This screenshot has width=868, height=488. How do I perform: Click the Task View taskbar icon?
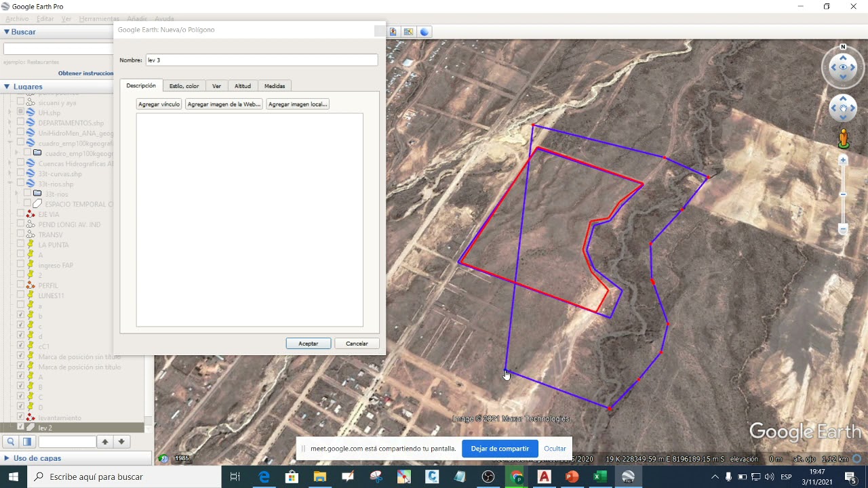pos(235,477)
